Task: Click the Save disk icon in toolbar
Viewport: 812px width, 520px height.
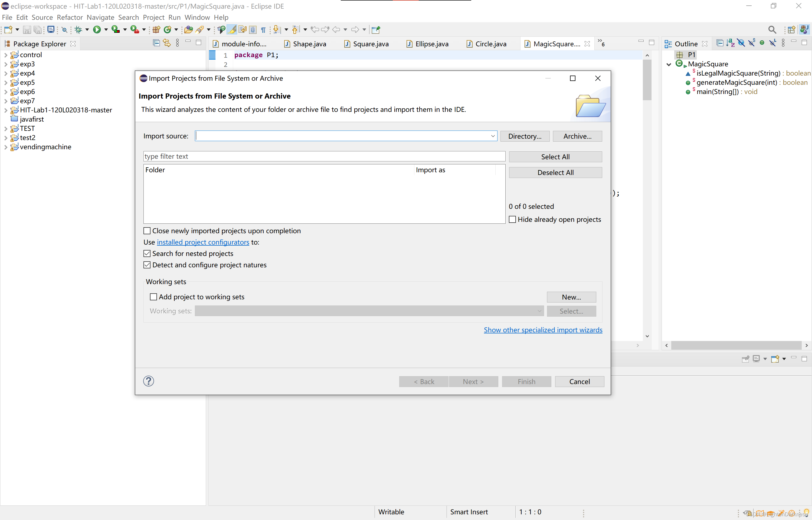Action: 27,30
